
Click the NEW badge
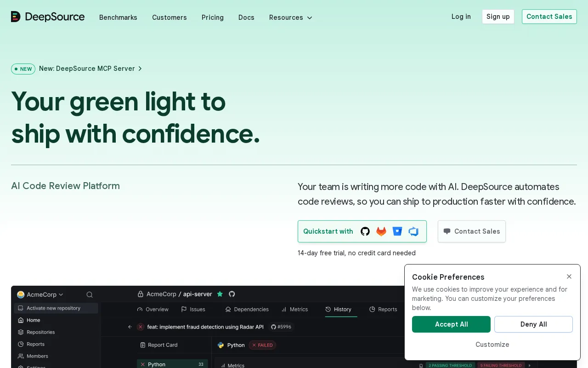pos(23,69)
